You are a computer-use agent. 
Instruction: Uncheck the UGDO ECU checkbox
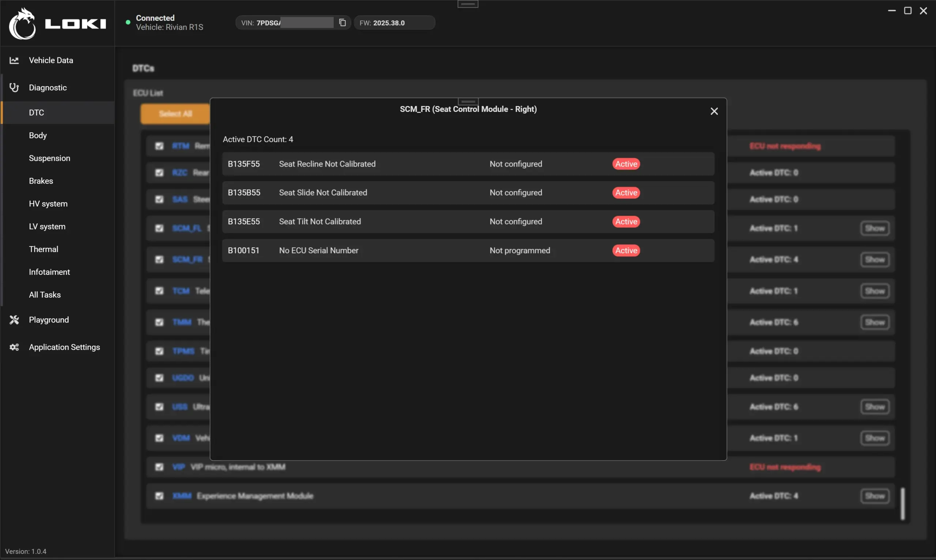pos(159,378)
